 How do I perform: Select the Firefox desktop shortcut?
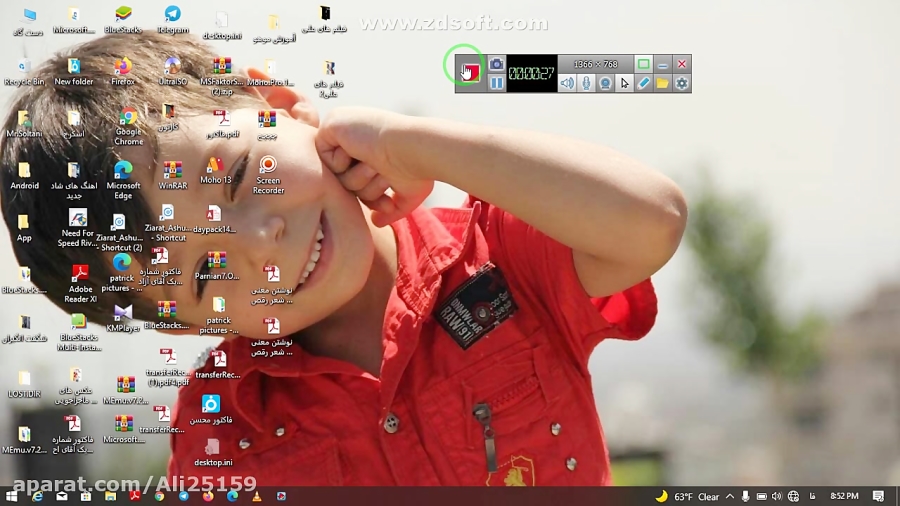point(123,72)
